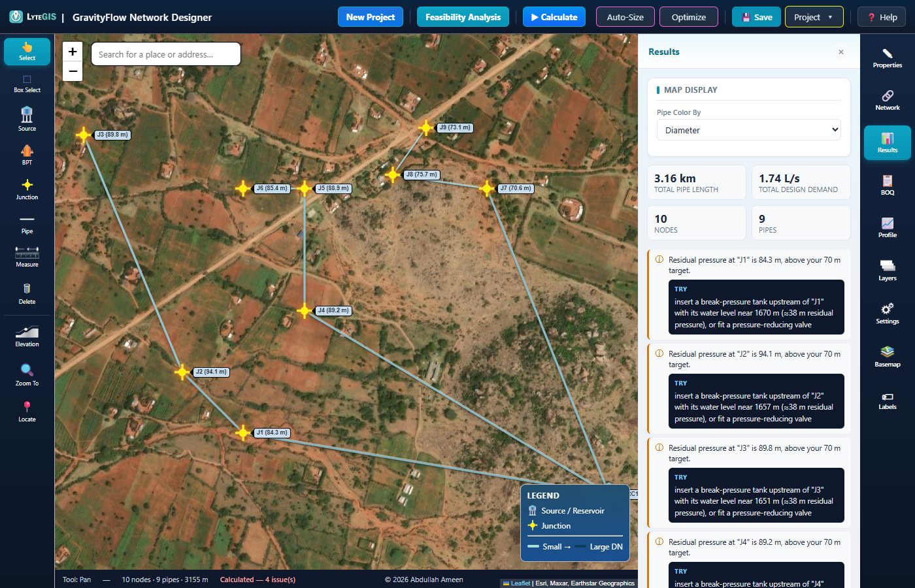The width and height of the screenshot is (915, 588).
Task: Open the Labels panel
Action: point(888,400)
